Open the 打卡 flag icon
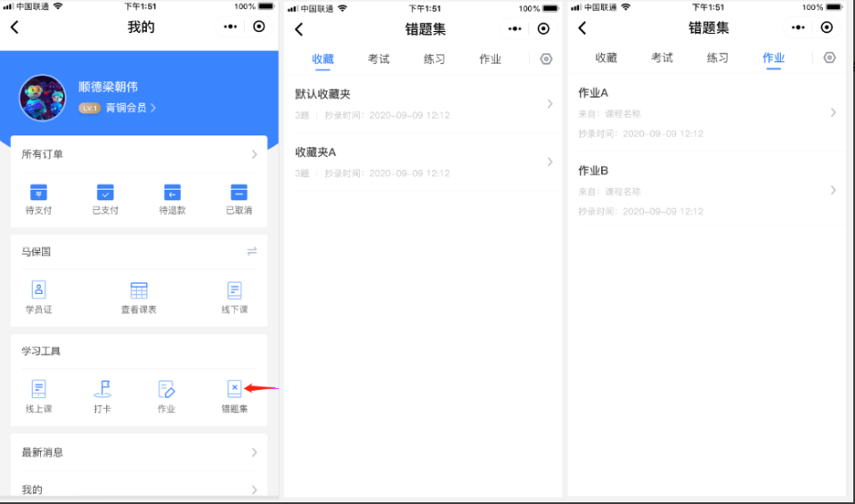The width and height of the screenshot is (855, 504). tap(102, 389)
